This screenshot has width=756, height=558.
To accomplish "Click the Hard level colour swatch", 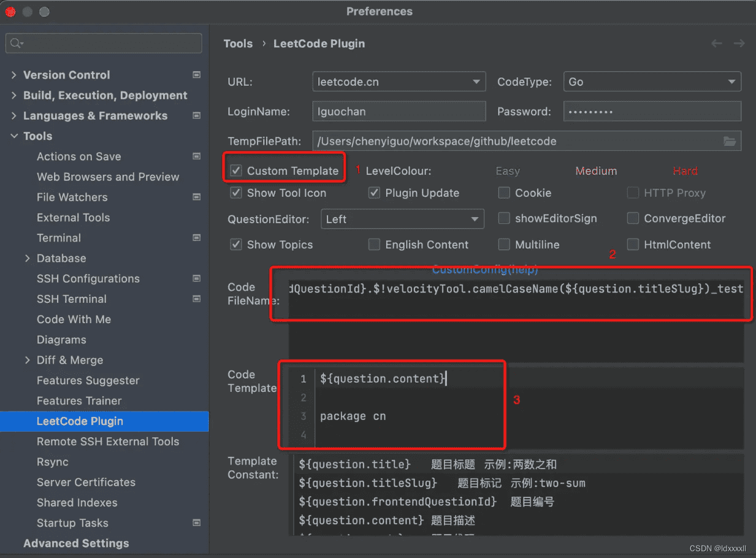I will pyautogui.click(x=685, y=171).
